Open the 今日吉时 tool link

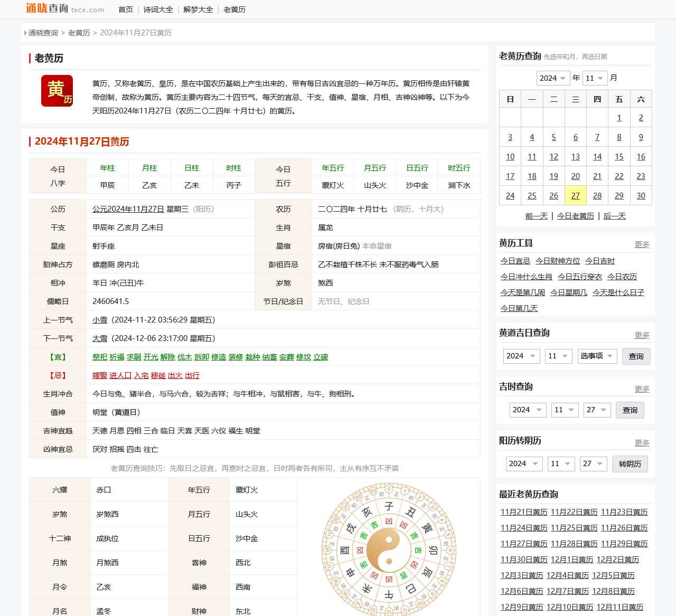[600, 261]
